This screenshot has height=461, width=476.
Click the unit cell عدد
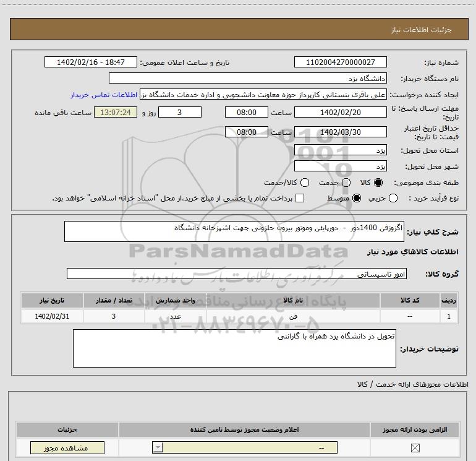[x=176, y=316]
